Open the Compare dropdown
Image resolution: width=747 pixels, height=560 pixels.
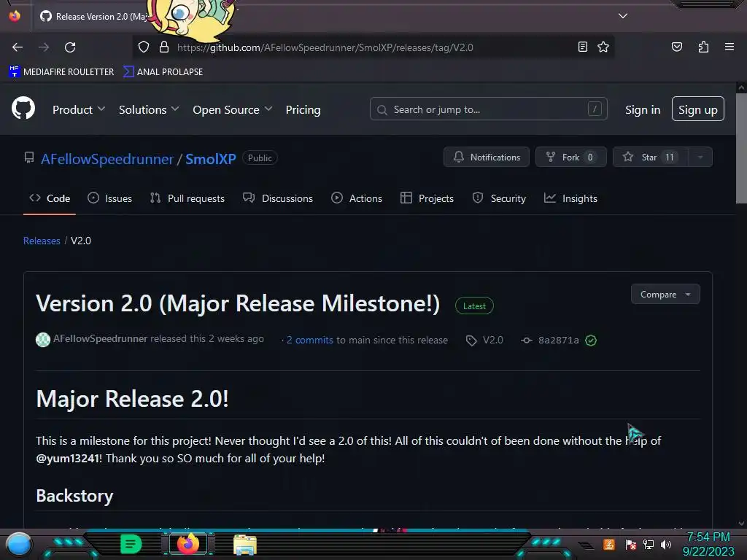(665, 295)
